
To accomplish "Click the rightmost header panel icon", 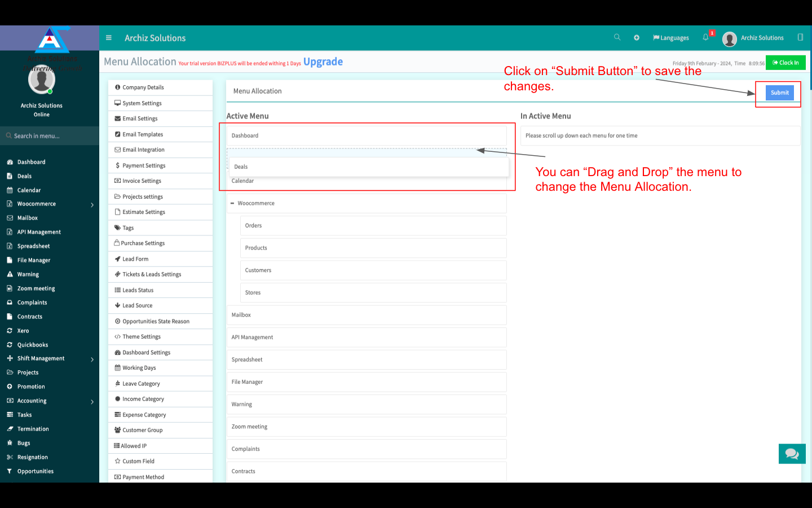I will pyautogui.click(x=800, y=37).
